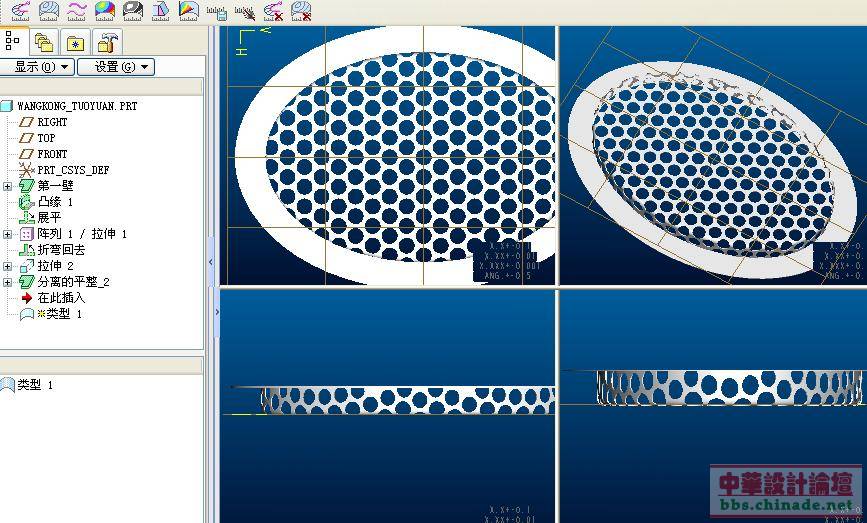Select the 分离的平整_2 feature
This screenshot has width=867, height=523.
point(74,282)
